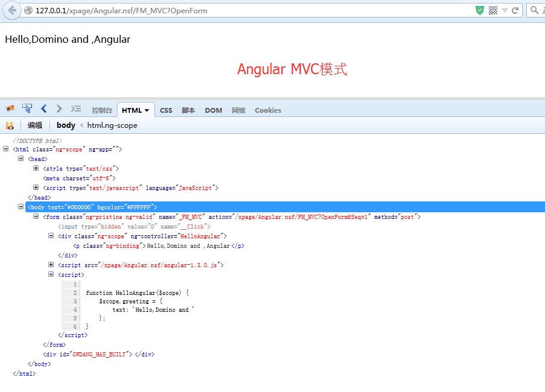Expand the head script text/javascript node
The height and width of the screenshot is (392, 545).
[36, 188]
